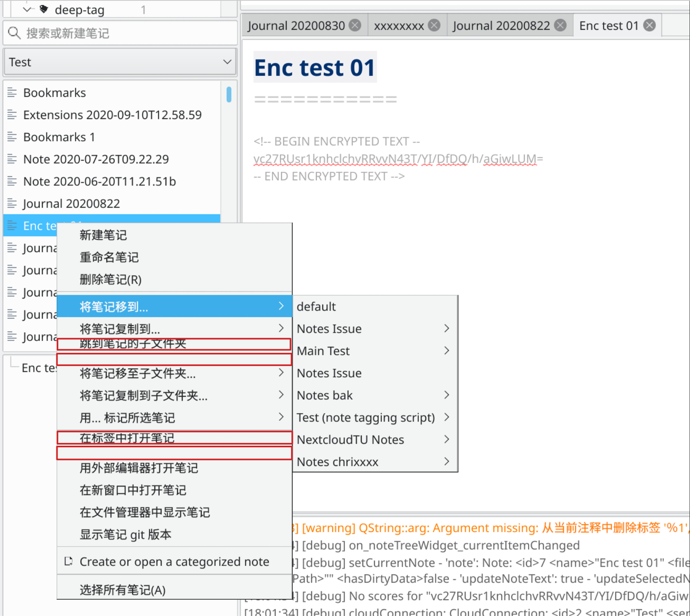Image resolution: width=690 pixels, height=616 pixels.
Task: Switch to the xxxxxxxx tab
Action: (x=399, y=25)
